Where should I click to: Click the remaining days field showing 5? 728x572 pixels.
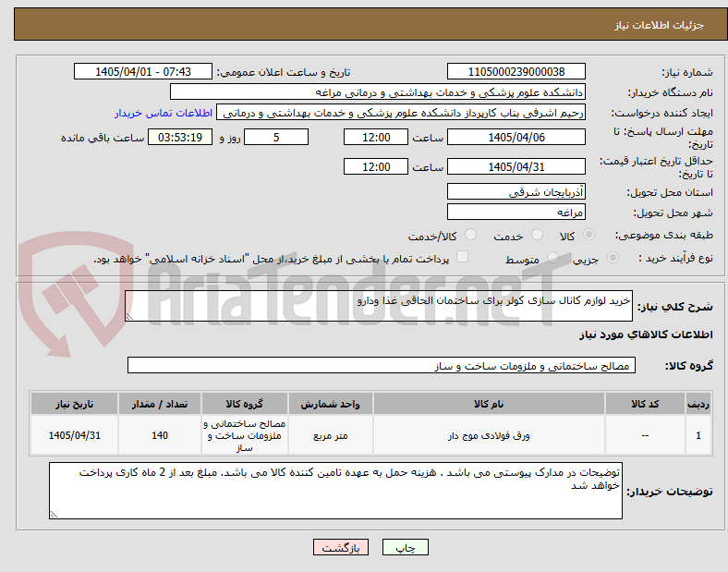276,137
